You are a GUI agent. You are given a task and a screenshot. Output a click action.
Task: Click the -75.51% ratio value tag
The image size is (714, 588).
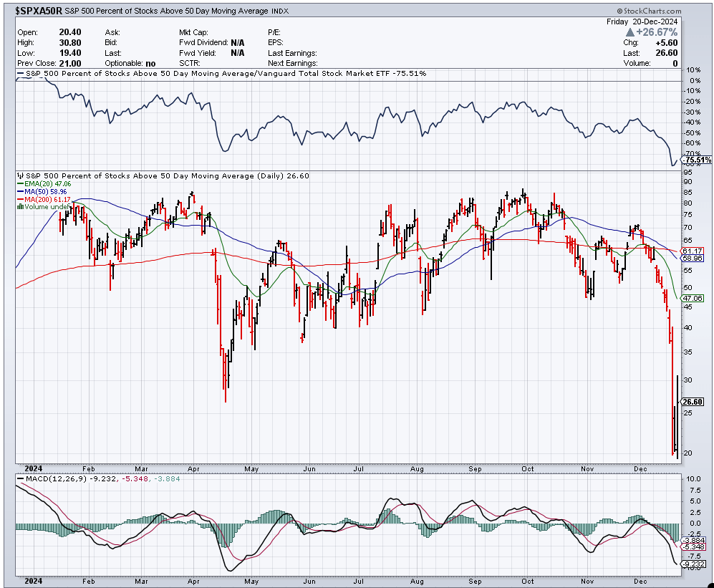point(697,160)
